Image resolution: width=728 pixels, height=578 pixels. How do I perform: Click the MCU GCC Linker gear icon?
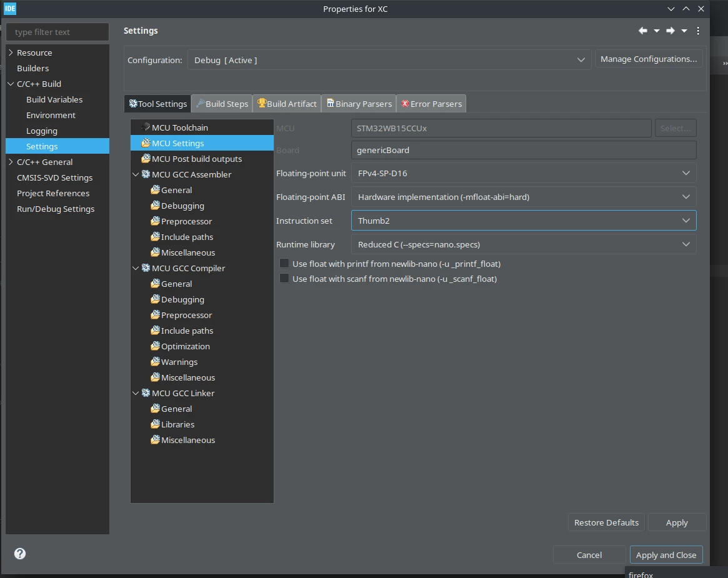[146, 393]
